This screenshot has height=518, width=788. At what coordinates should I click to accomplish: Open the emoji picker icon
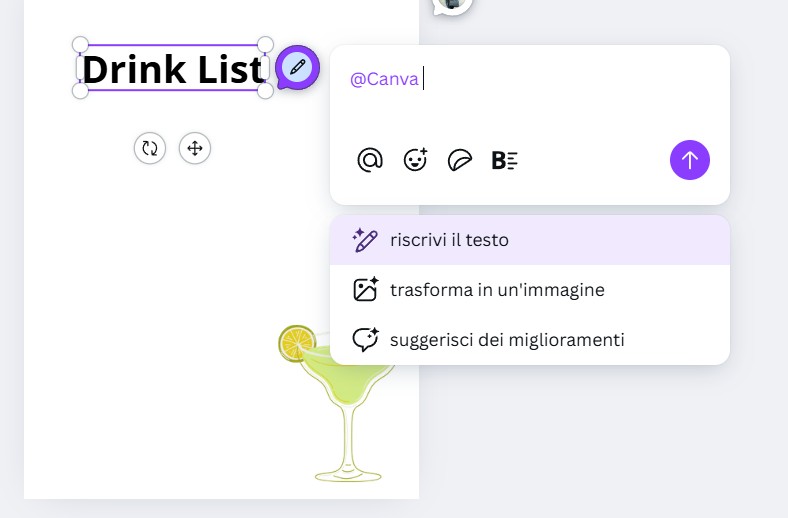[x=415, y=160]
